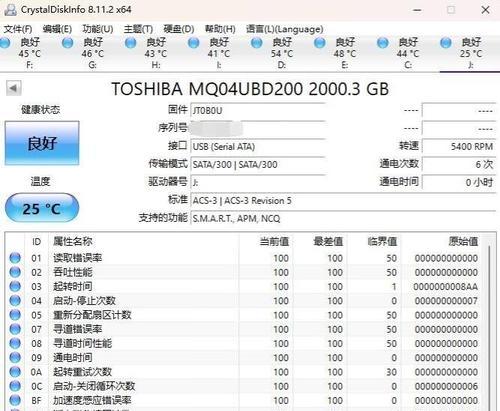
Task: Click the attribute list vertical scrollbar
Action: click(x=489, y=327)
